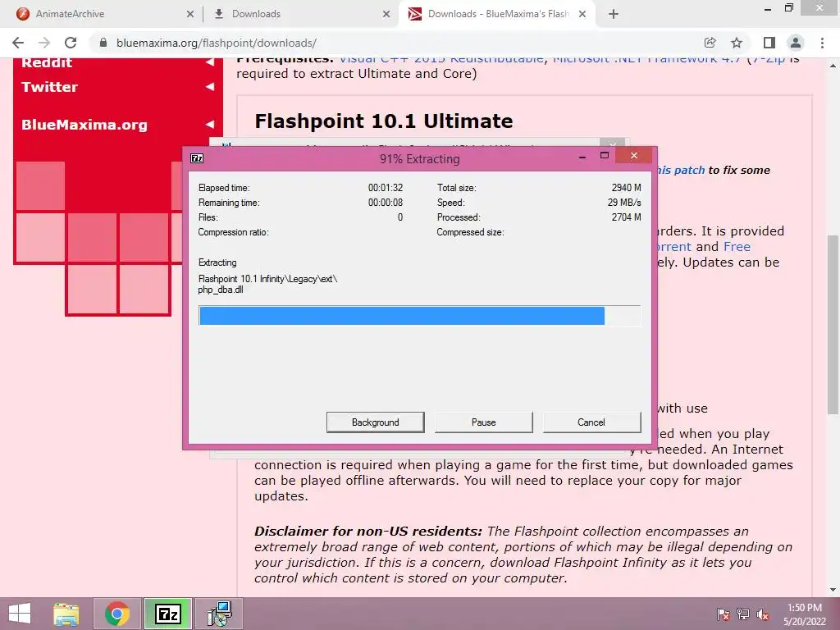Click the 7z icon in extracting dialog title bar
840x630 pixels.
coord(197,158)
